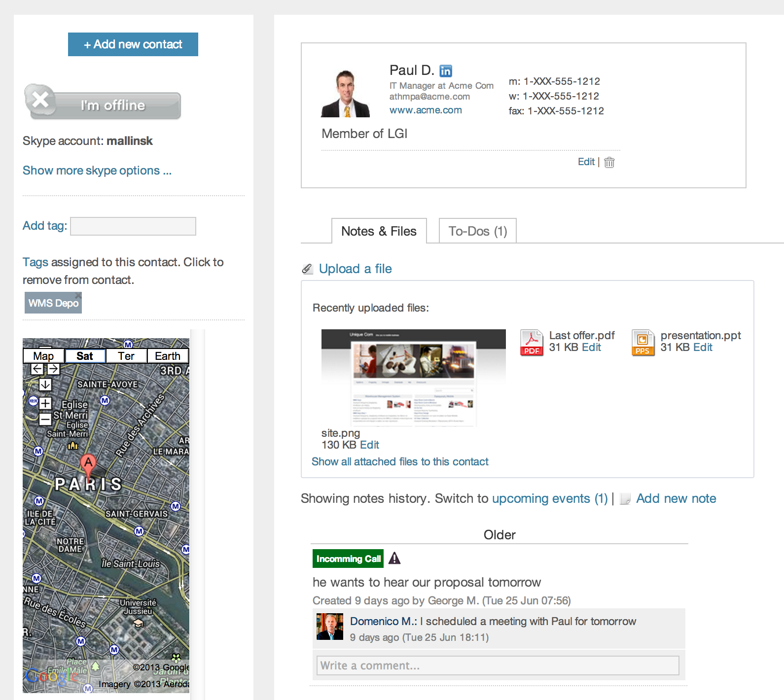Click the Add tag input field
The width and height of the screenshot is (784, 700).
click(x=133, y=226)
